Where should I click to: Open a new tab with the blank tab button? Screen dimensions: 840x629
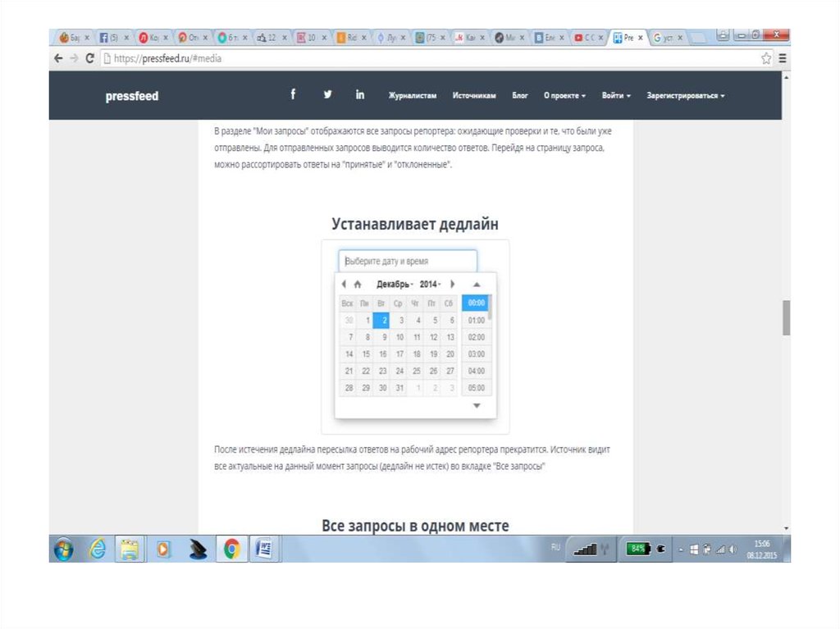697,38
